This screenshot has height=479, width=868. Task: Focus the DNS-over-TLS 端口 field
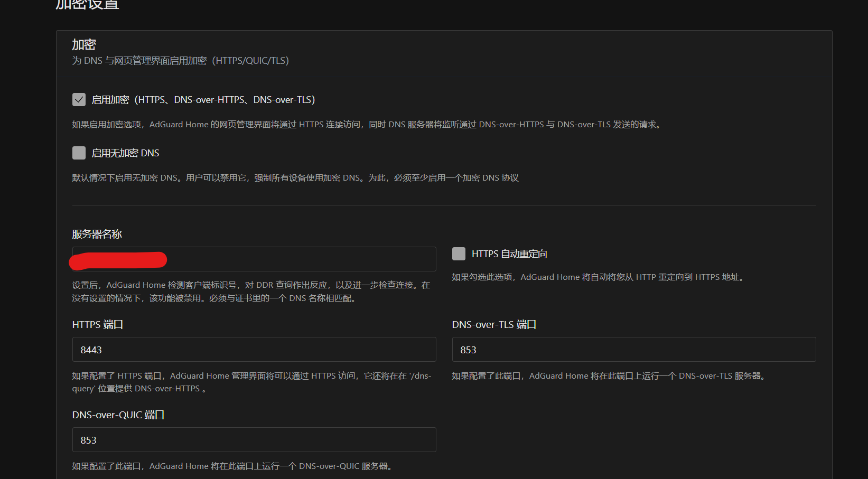634,350
